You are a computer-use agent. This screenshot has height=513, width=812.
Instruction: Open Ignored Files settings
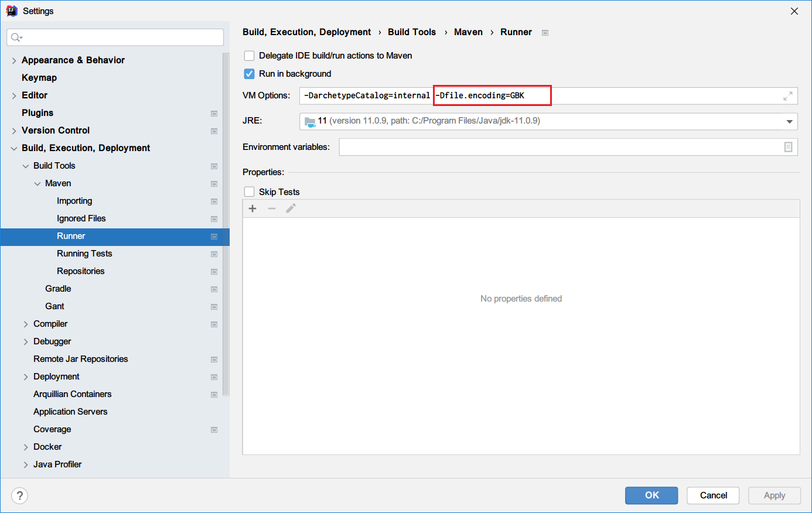point(81,218)
